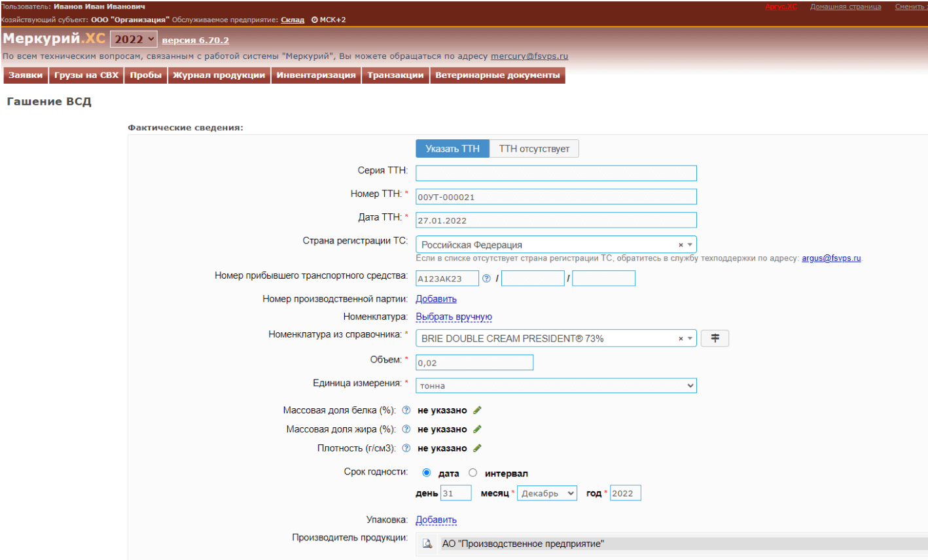Open the Заявки menu tab

click(x=26, y=75)
